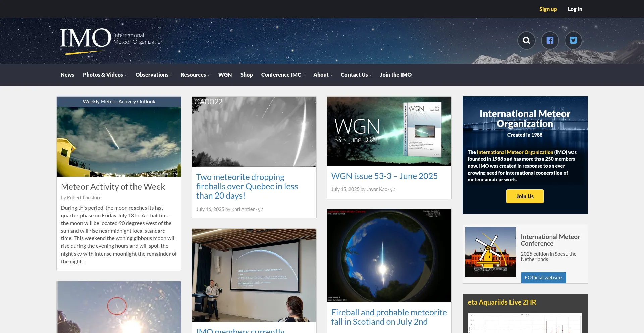Click the July 16, 2025 post date
The image size is (644, 333).
click(x=210, y=209)
